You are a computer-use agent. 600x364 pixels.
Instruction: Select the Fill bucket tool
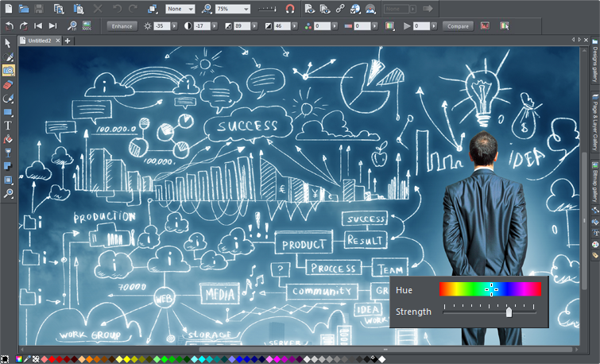8,139
